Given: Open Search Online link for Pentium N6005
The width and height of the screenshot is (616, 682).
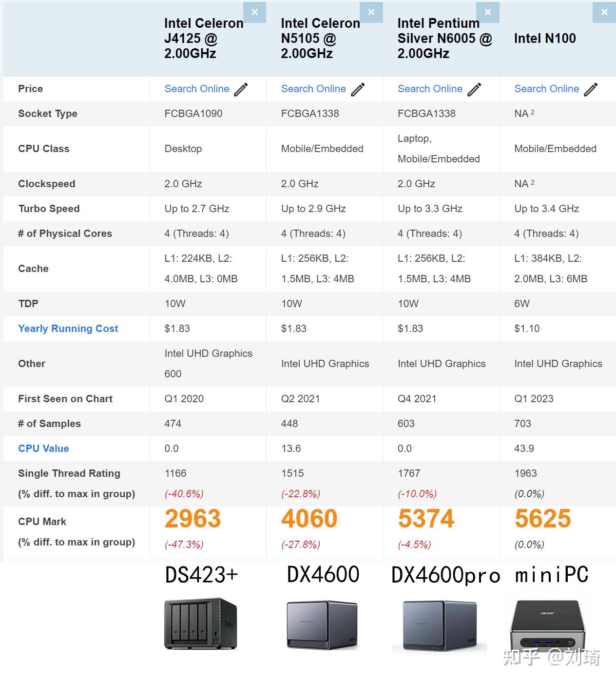Looking at the screenshot, I should [430, 89].
